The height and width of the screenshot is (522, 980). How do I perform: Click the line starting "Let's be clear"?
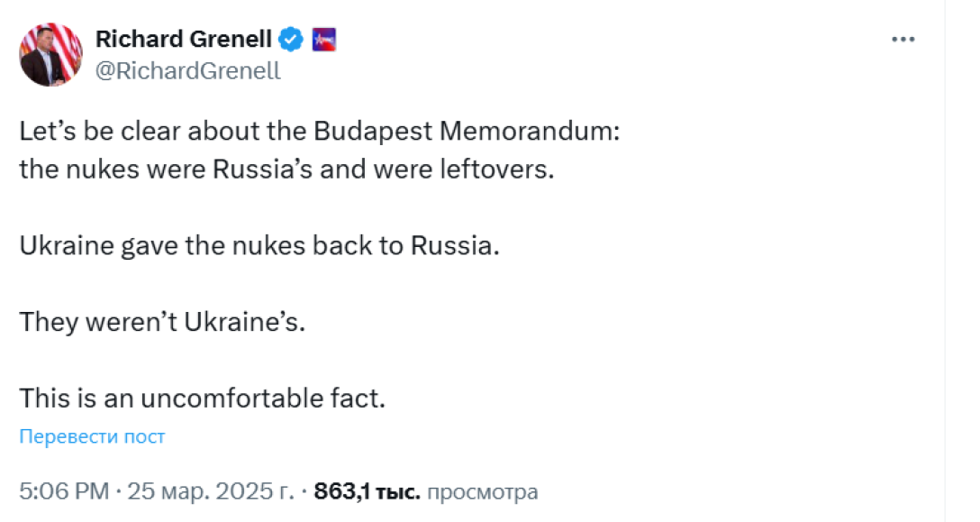pyautogui.click(x=320, y=131)
